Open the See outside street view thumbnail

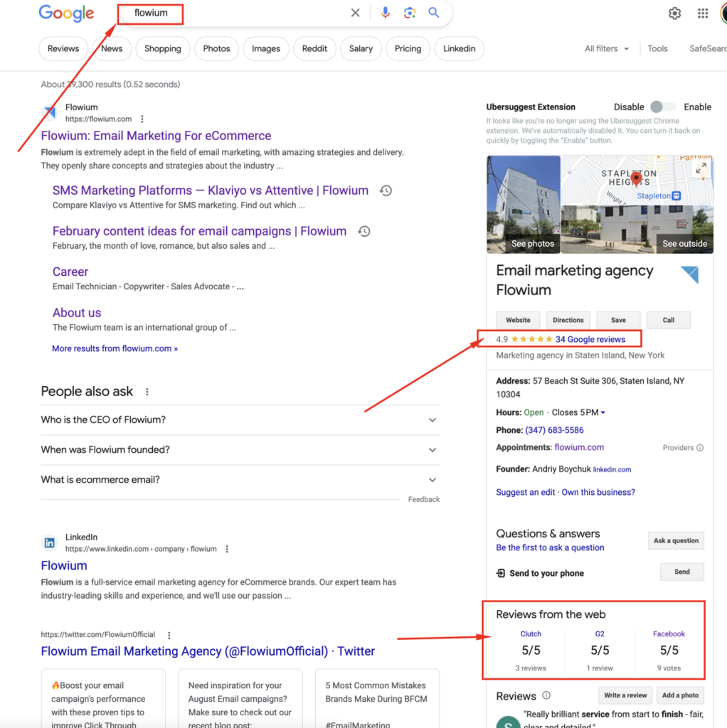click(x=637, y=230)
